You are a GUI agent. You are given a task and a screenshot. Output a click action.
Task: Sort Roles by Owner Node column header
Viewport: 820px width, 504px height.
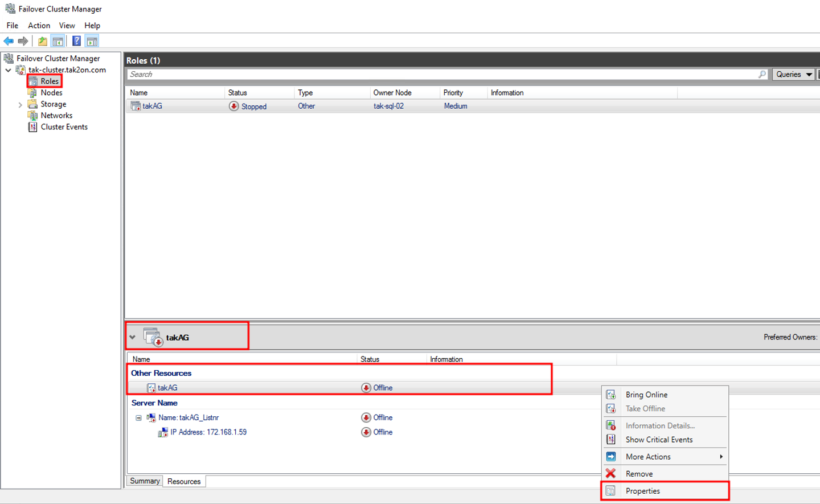[x=405, y=93]
